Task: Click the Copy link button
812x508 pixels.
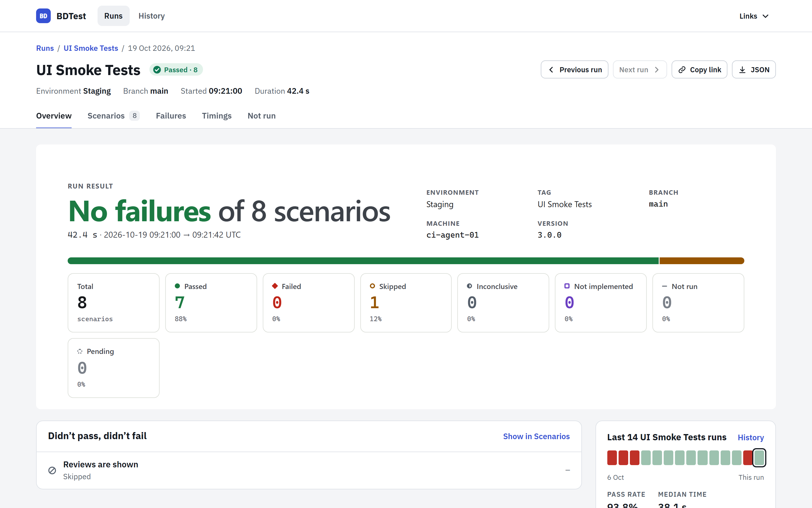Action: click(x=699, y=69)
